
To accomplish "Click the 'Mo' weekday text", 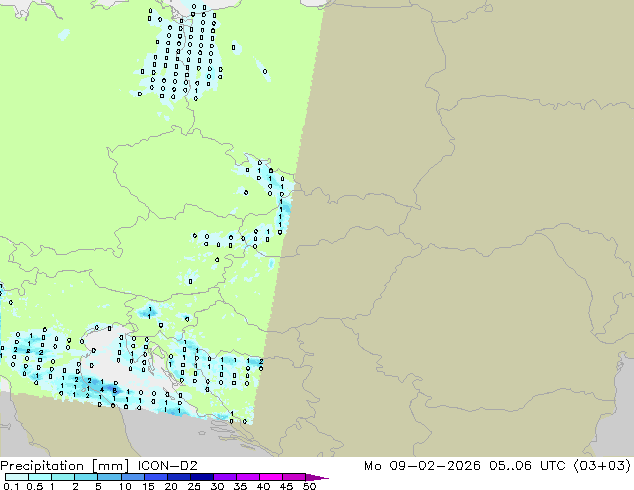I will [x=372, y=466].
